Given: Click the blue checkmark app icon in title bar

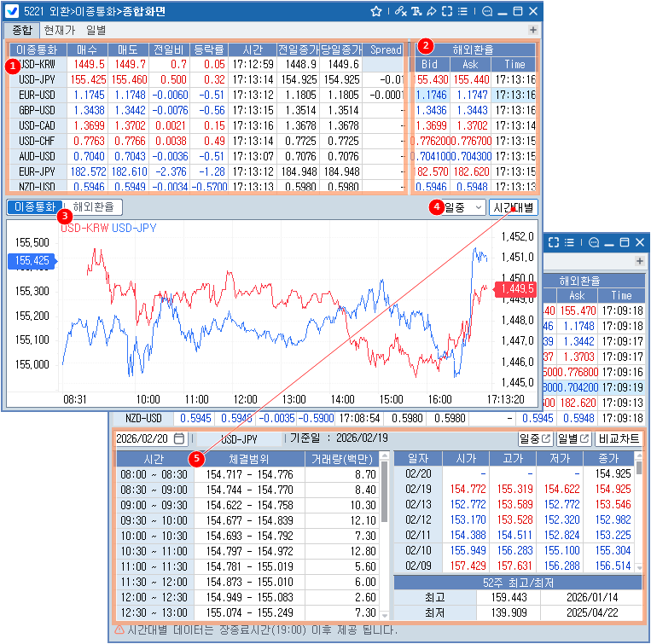Looking at the screenshot, I should coord(13,11).
